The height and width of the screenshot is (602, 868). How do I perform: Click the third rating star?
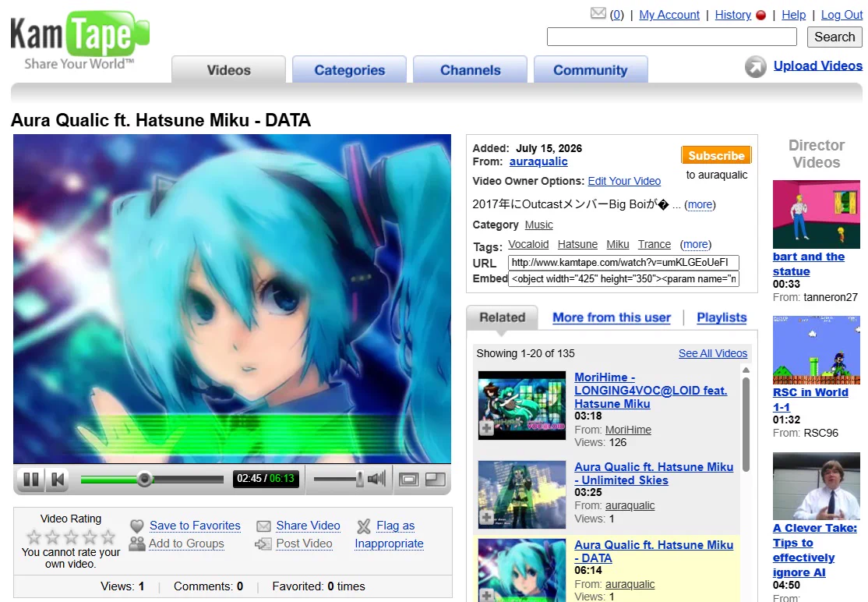(x=71, y=536)
